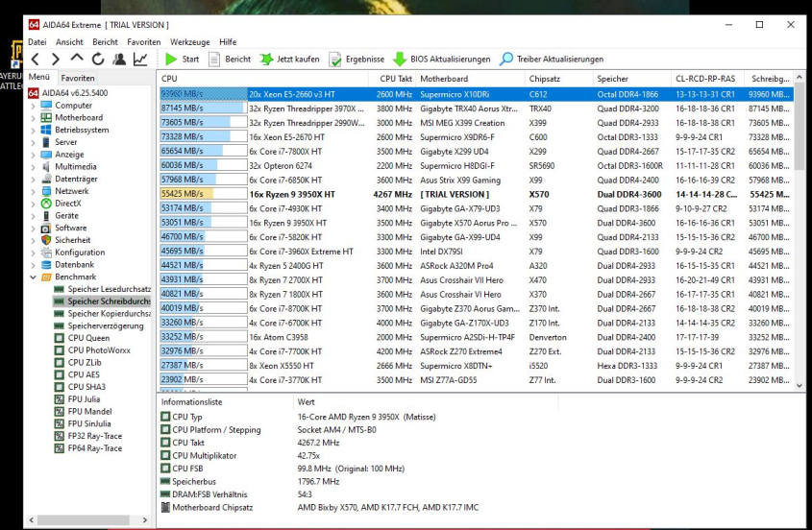Viewport: 812px width, 530px height.
Task: Select the 55425 MB/s Ryzen 9 3950X row
Action: 476,195
